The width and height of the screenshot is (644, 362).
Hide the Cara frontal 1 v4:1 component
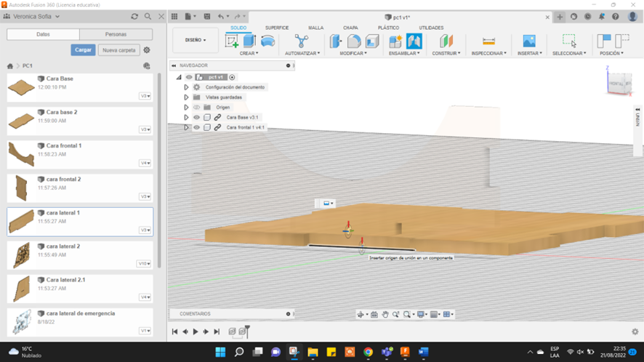[x=197, y=127]
